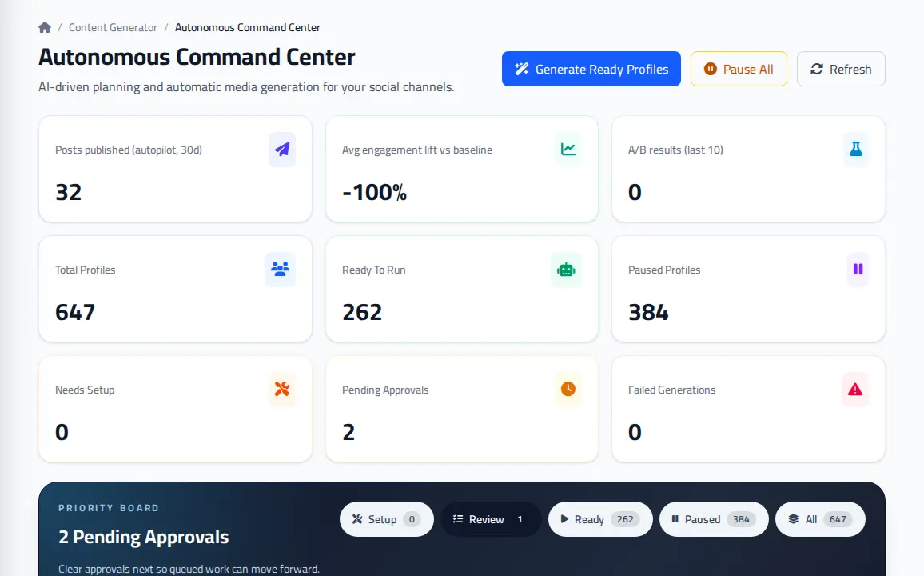The width and height of the screenshot is (924, 576).
Task: Click the warning triangle on Failed Generations card
Action: (855, 389)
